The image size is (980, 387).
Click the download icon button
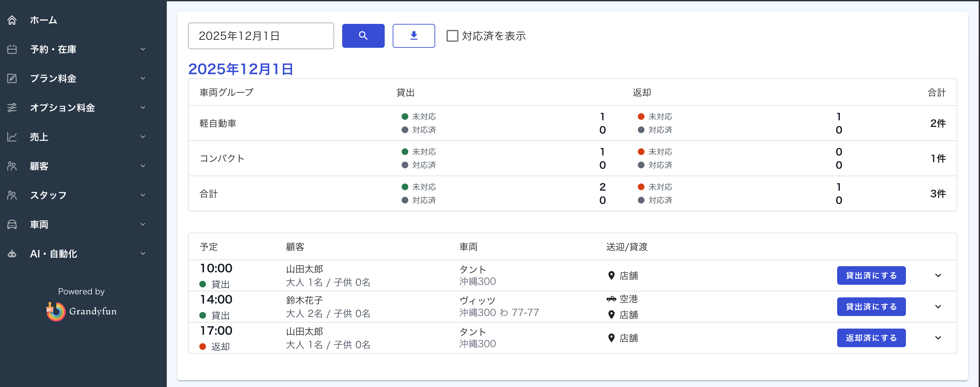click(414, 36)
